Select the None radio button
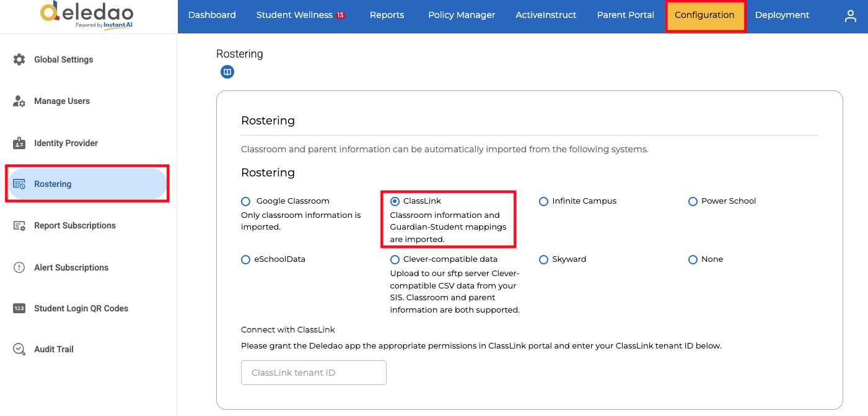 click(693, 259)
